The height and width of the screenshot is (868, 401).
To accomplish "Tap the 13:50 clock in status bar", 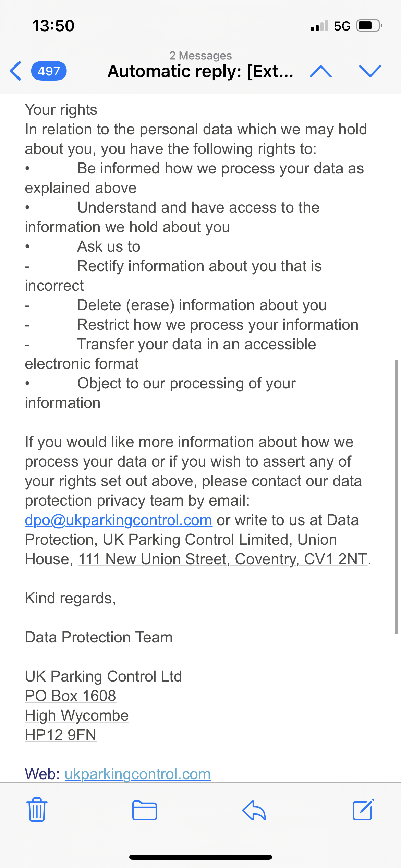I will point(53,26).
